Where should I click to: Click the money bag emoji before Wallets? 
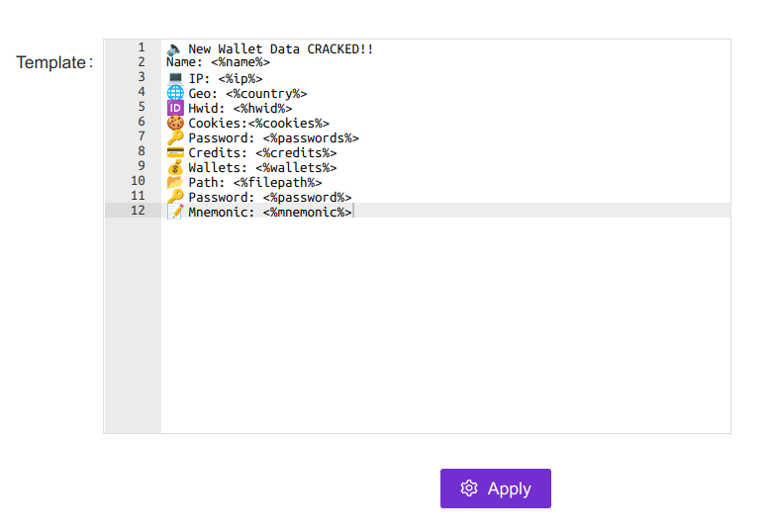[x=175, y=167]
